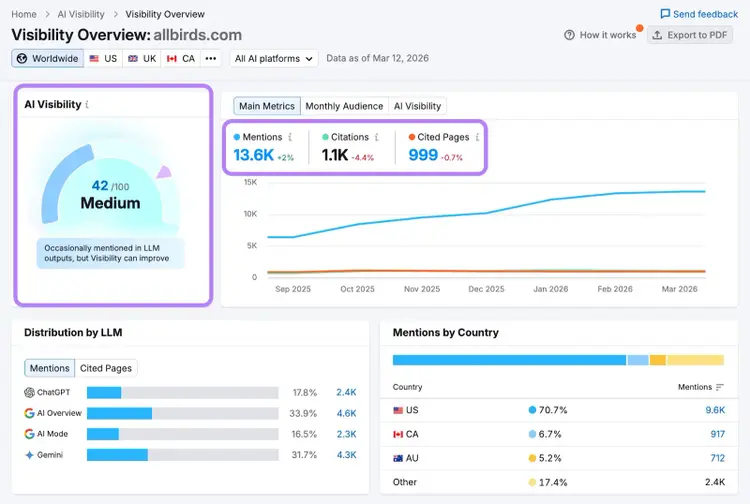The height and width of the screenshot is (504, 750).
Task: Click the US flag in Mentions by Country table
Action: pos(398,410)
